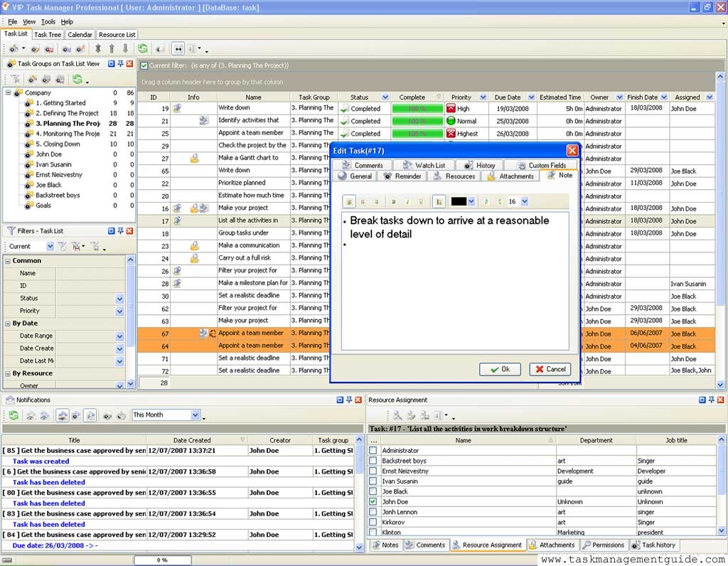Check the Joe Black resource checkbox
The height and width of the screenshot is (566, 728).
(373, 491)
